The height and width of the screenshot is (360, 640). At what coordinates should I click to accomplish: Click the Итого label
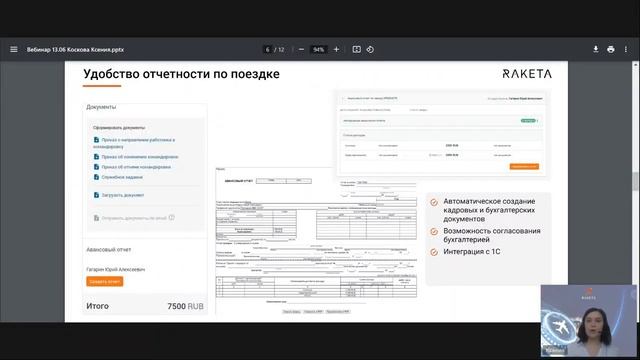point(98,306)
